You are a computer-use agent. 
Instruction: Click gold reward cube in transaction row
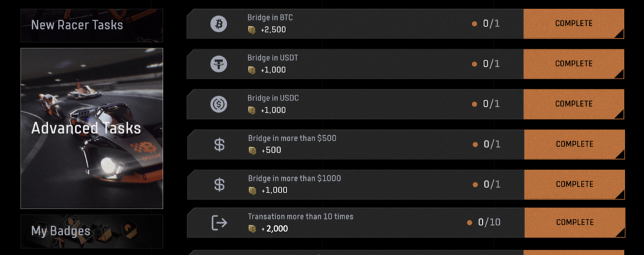click(x=252, y=229)
